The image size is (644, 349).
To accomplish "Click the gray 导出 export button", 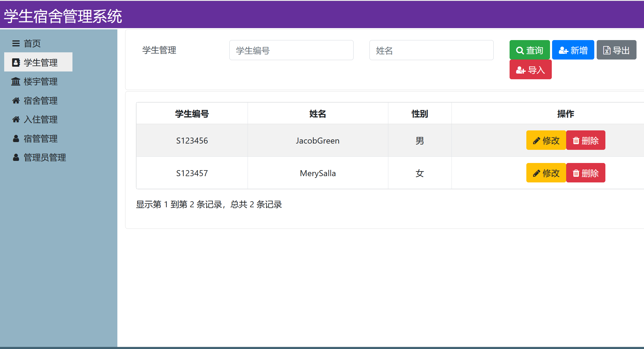I will [616, 50].
